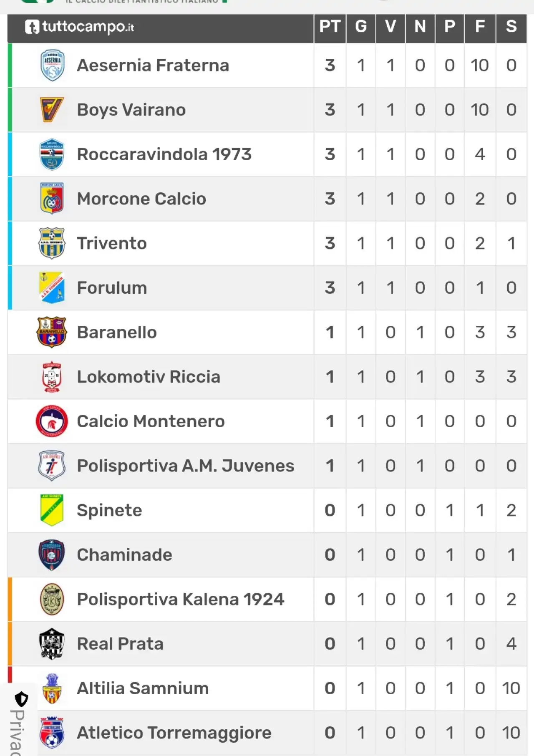The height and width of the screenshot is (756, 534).
Task: Click the PT points column header
Action: (330, 27)
